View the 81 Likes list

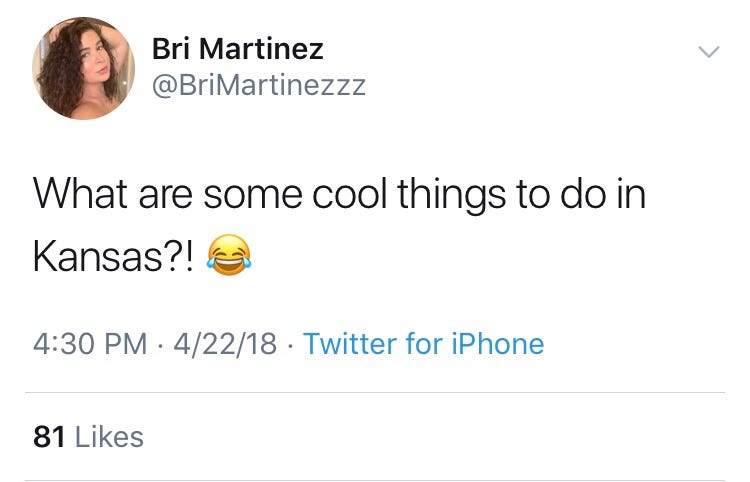pos(88,436)
